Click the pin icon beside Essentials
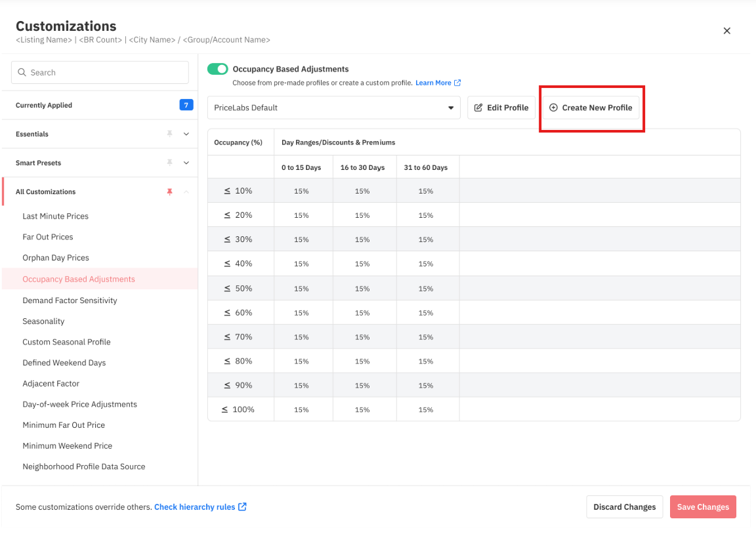 click(169, 134)
